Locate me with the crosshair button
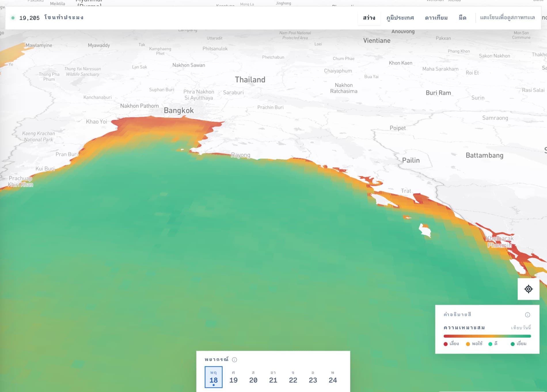Screen dimensions: 547x392 (x=528, y=289)
